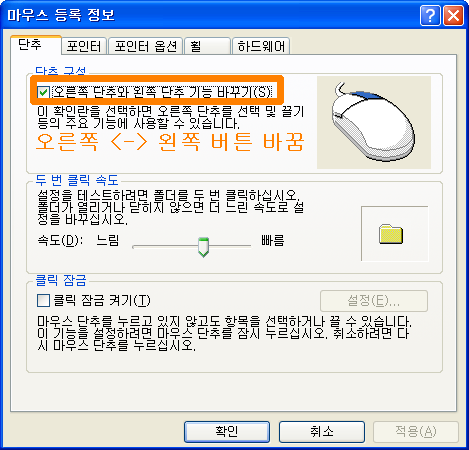Click the 속도(D) label
The height and width of the screenshot is (450, 469).
click(60, 240)
